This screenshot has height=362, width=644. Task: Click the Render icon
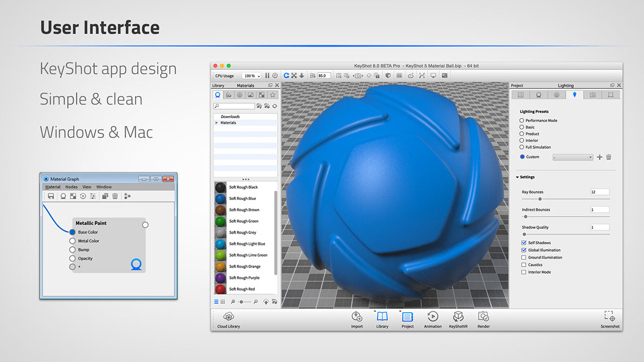pos(484,317)
